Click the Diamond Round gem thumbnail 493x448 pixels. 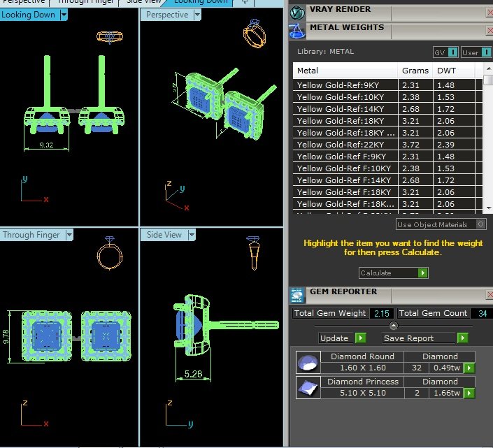(x=308, y=362)
